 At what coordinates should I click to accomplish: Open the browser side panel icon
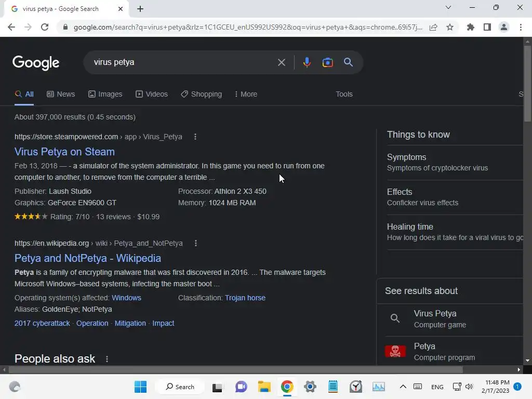tap(487, 27)
